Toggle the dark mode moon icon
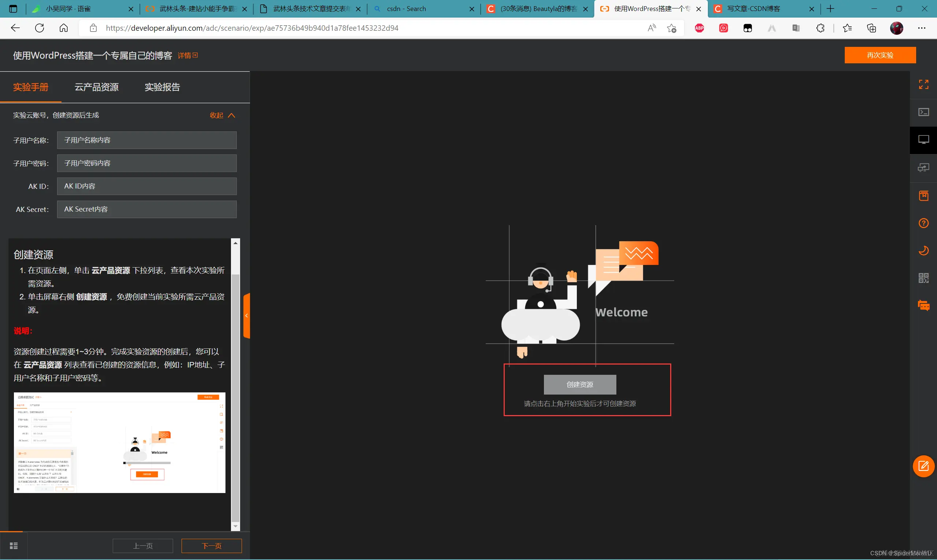The width and height of the screenshot is (937, 560). (x=923, y=251)
